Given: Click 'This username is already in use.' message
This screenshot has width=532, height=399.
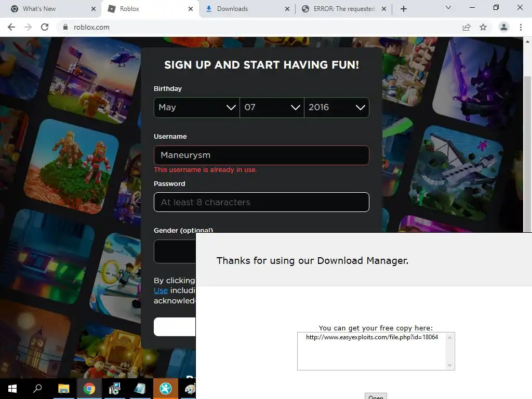Looking at the screenshot, I should point(205,170).
